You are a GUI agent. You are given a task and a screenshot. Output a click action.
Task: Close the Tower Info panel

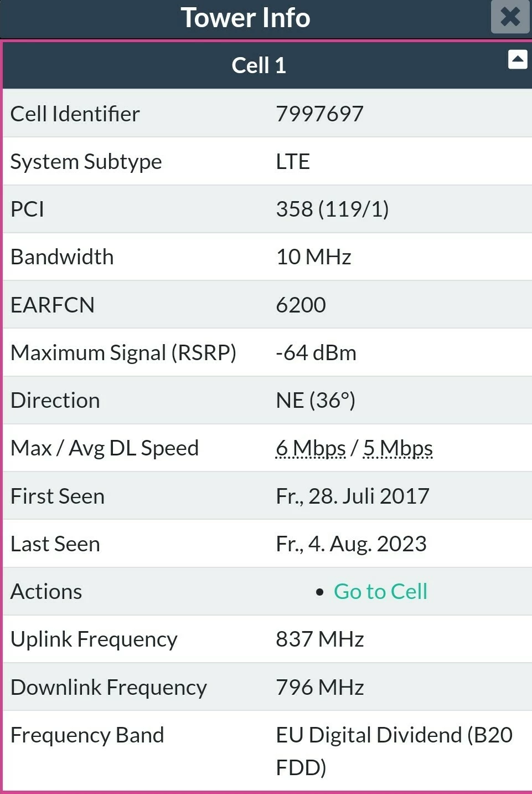[510, 17]
